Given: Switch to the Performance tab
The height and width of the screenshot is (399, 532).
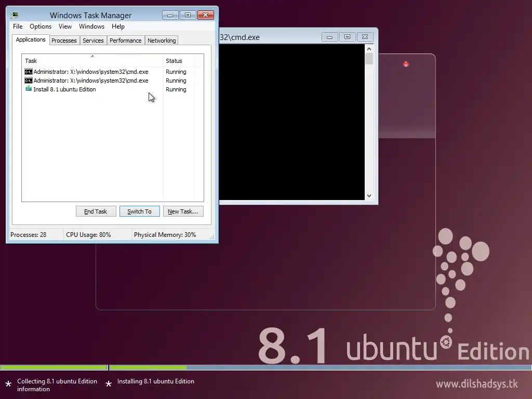Looking at the screenshot, I should click(x=126, y=41).
